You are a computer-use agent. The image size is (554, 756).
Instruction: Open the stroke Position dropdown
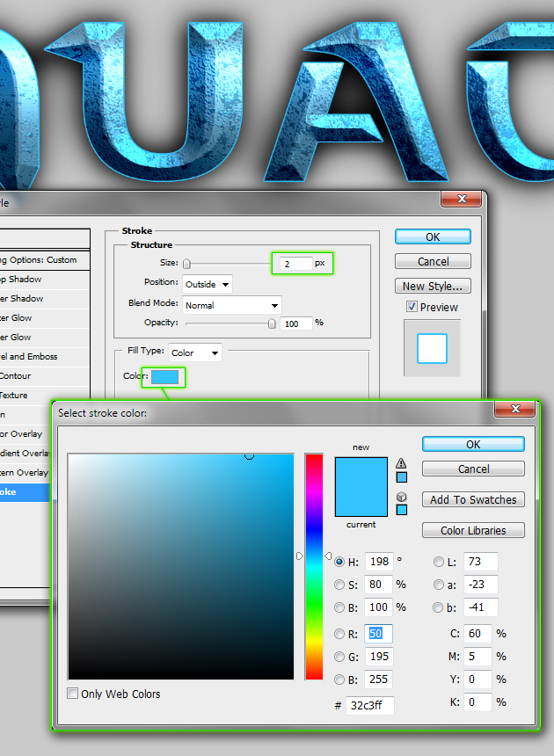(x=208, y=284)
